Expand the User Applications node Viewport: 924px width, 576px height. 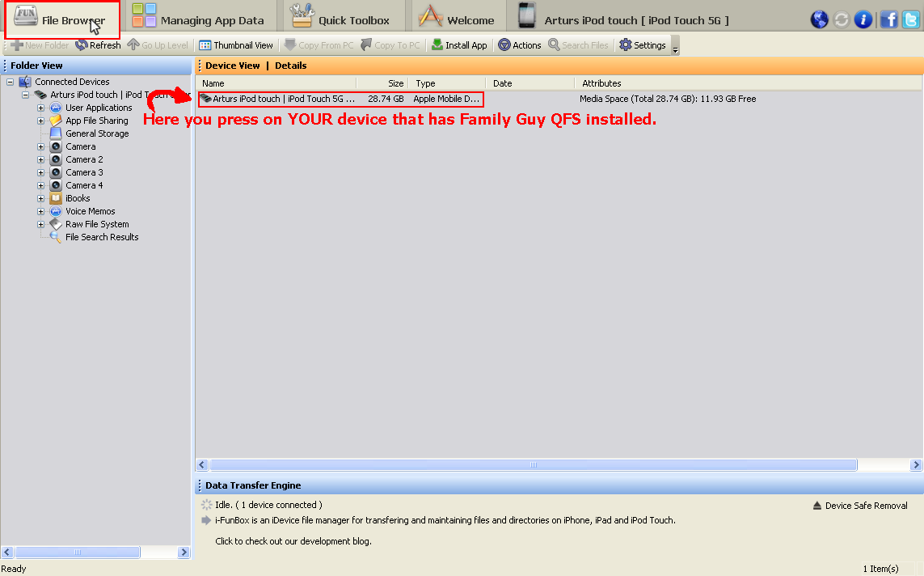point(40,108)
